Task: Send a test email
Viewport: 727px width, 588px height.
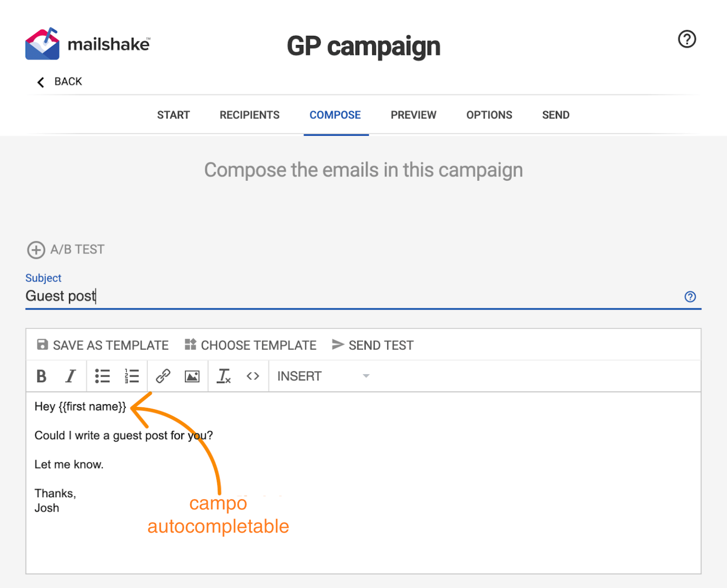Action: click(372, 345)
